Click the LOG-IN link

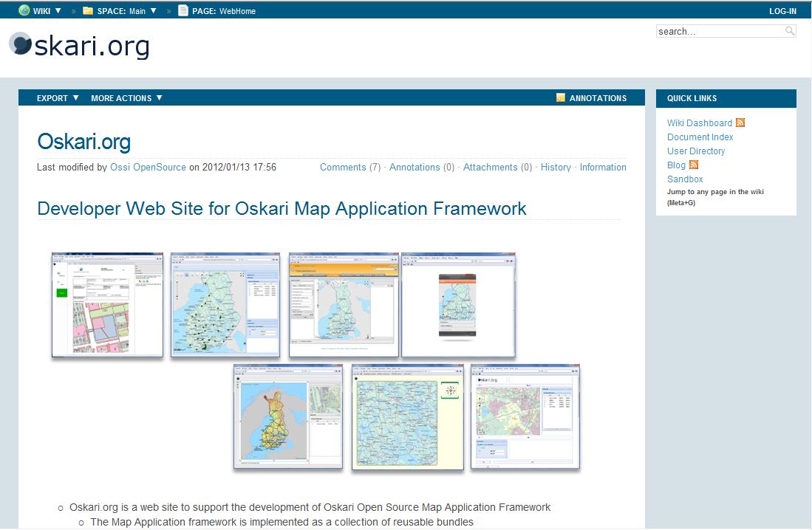782,11
